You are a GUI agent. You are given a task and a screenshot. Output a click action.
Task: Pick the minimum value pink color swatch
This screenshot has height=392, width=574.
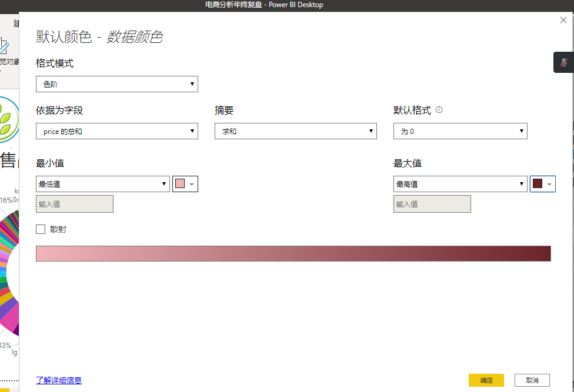pyautogui.click(x=185, y=184)
